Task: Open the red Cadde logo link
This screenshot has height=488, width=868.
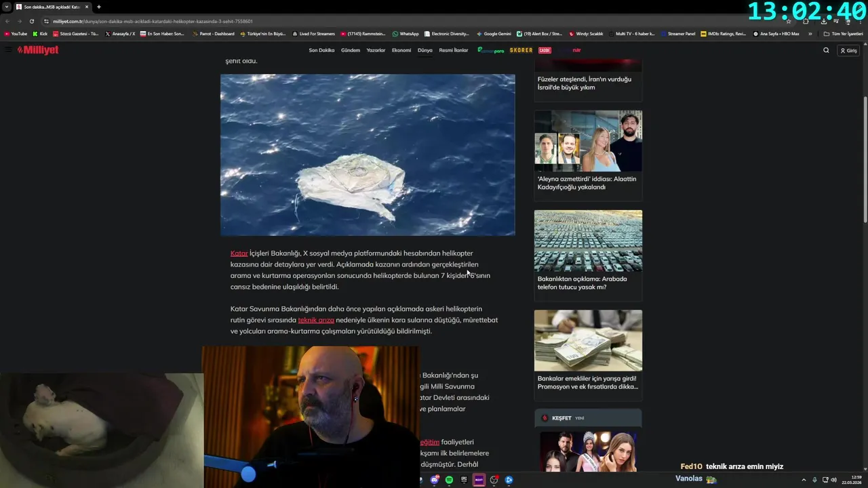Action: pyautogui.click(x=545, y=50)
